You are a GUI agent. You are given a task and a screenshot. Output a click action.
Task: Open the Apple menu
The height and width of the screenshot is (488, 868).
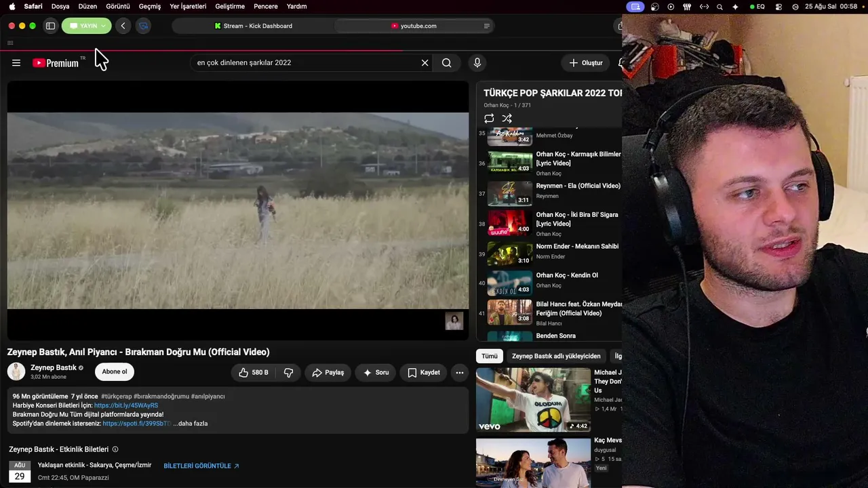coord(12,6)
